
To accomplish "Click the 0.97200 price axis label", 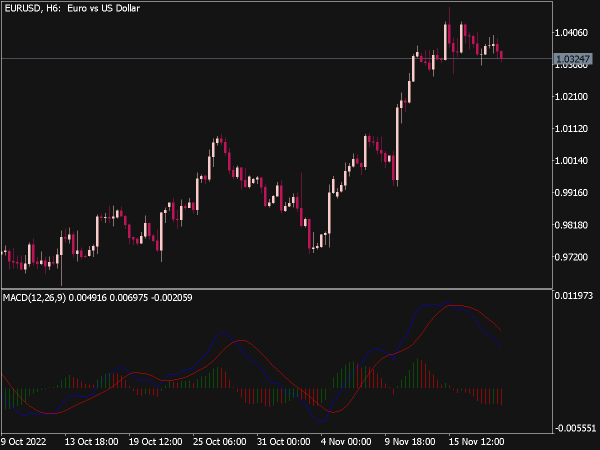I will [571, 257].
